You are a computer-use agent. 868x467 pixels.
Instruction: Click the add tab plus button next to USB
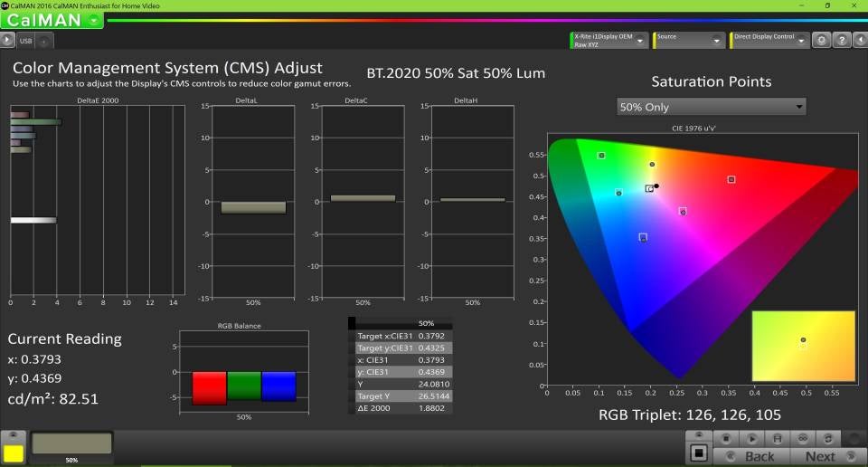coord(43,41)
